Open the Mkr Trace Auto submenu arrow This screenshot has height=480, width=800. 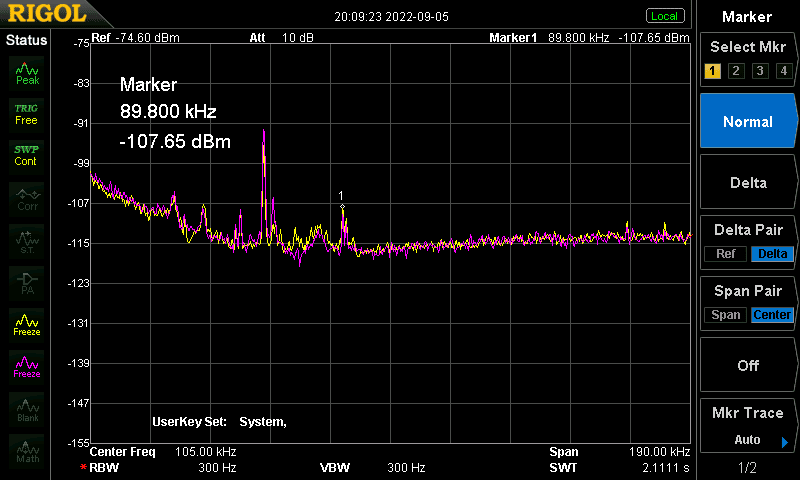coord(785,442)
